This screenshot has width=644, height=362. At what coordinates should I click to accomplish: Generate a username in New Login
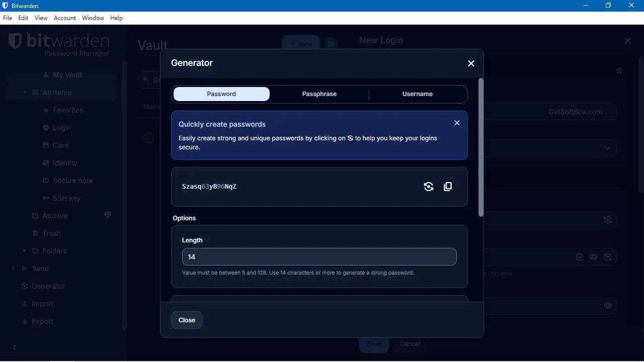608,220
